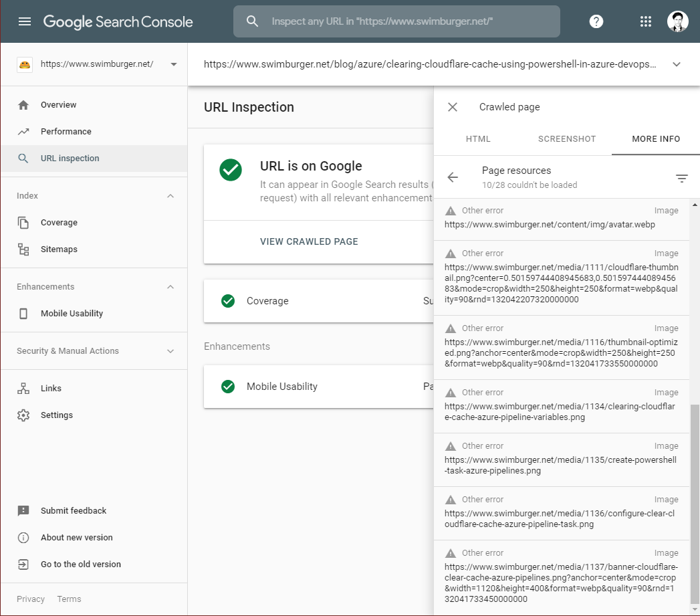Expand the inspected URL chevron
The height and width of the screenshot is (616, 700).
(x=677, y=64)
